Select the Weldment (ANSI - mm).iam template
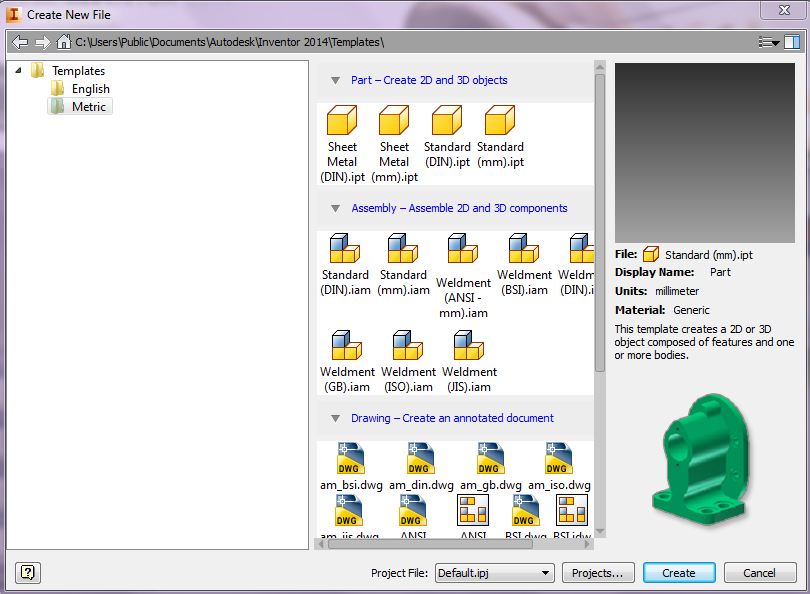 click(463, 250)
